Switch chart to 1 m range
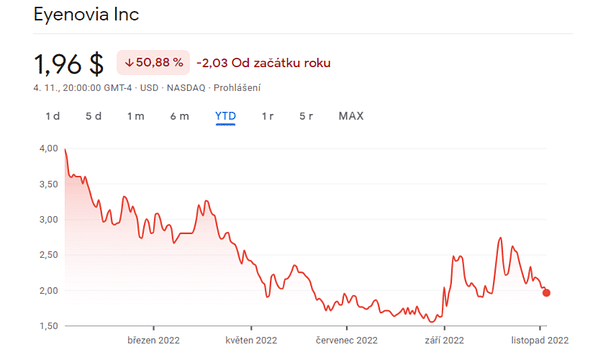Image resolution: width=600 pixels, height=360 pixels. pos(136,116)
